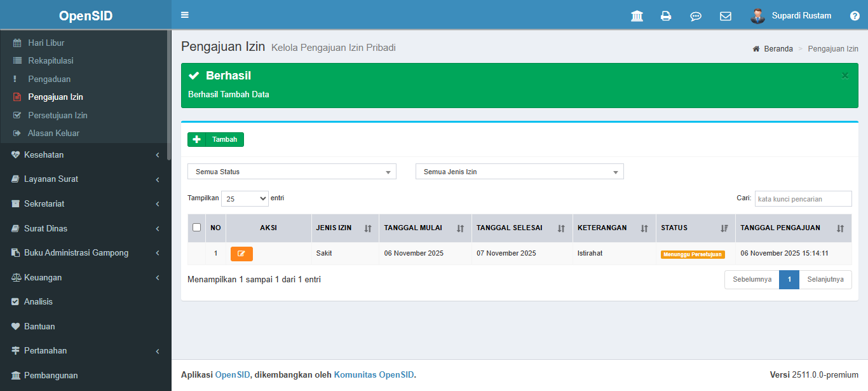Open the village institution building icon in header
The image size is (868, 391).
(x=637, y=16)
